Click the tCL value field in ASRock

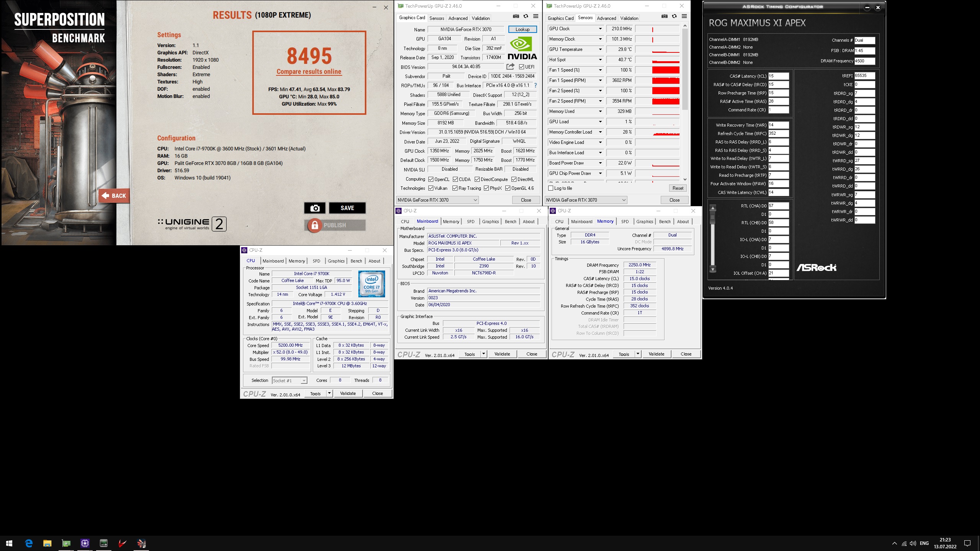[778, 76]
